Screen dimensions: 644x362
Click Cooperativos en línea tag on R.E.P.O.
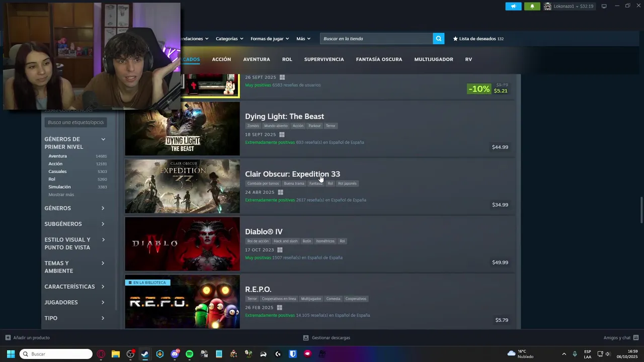279,299
